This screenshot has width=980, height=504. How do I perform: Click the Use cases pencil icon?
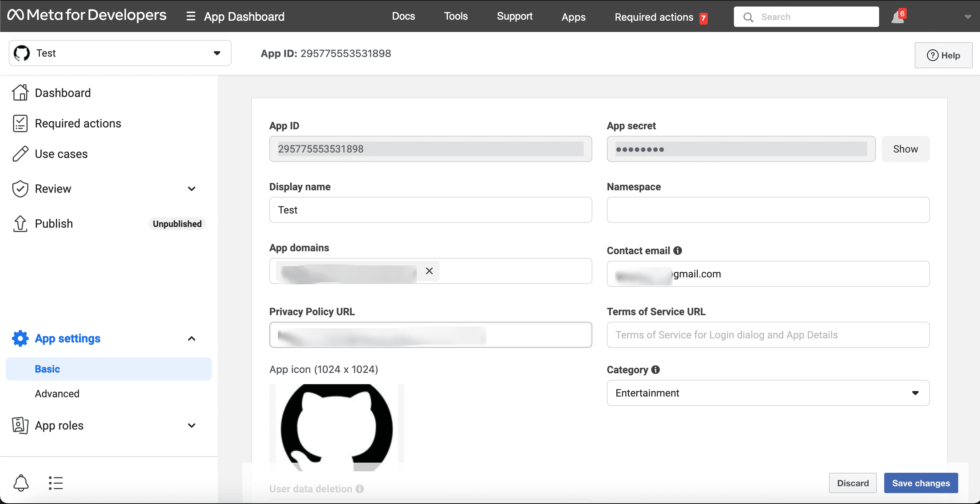tap(20, 154)
